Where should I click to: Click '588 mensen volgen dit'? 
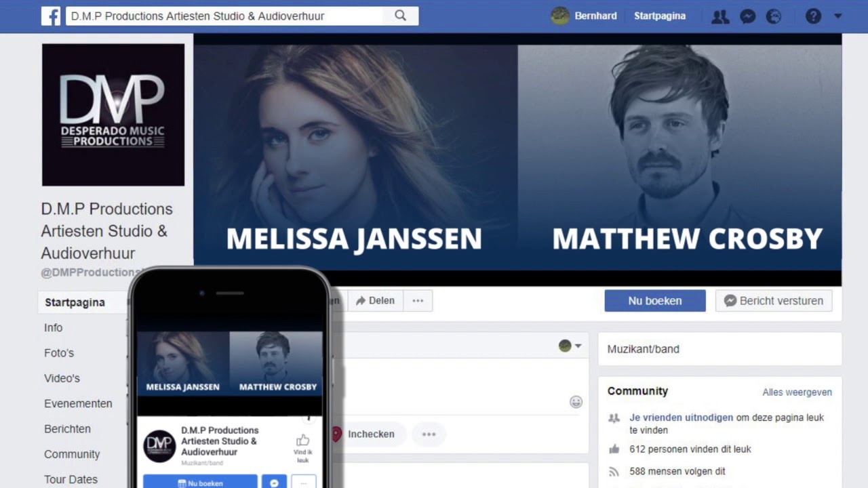click(677, 471)
